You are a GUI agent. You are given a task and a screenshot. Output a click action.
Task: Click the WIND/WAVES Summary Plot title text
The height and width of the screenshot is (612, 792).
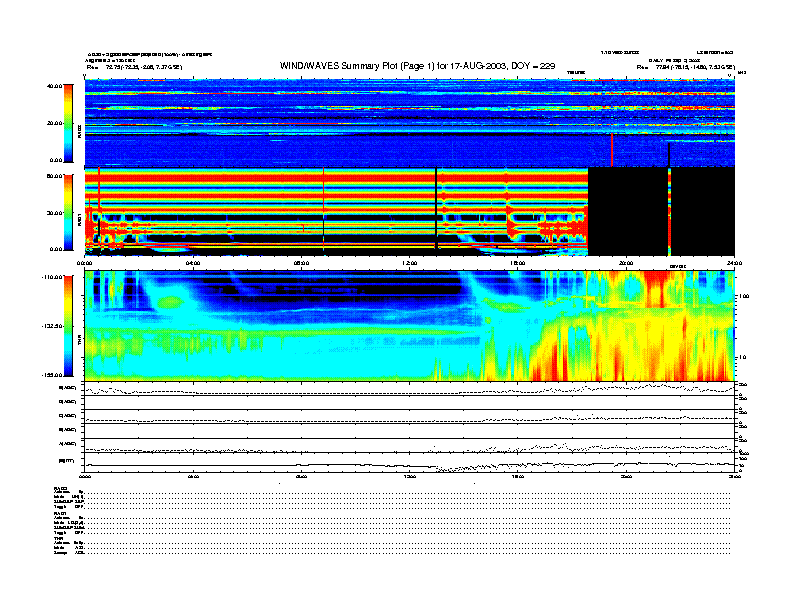tap(417, 66)
